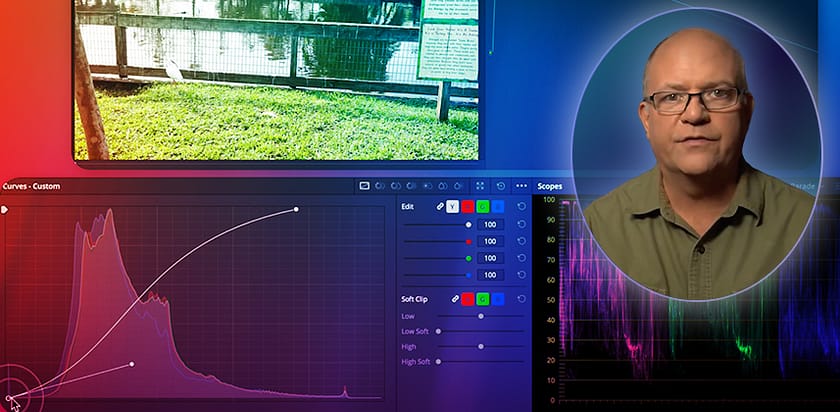Switch to Hue vs Sat curve icon
This screenshot has width=840, height=412.
pos(395,186)
